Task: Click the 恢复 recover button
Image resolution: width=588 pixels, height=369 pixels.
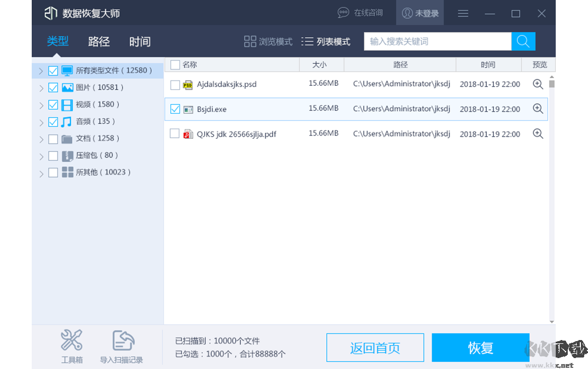Action: [x=480, y=347]
